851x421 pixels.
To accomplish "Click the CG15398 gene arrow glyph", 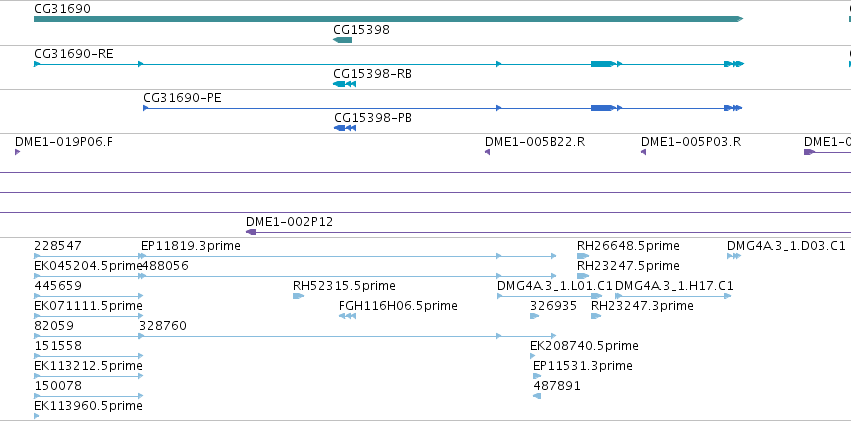I will click(x=342, y=40).
